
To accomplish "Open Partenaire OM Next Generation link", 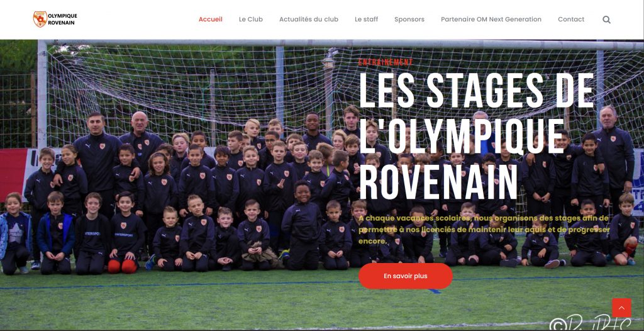I will tap(491, 20).
